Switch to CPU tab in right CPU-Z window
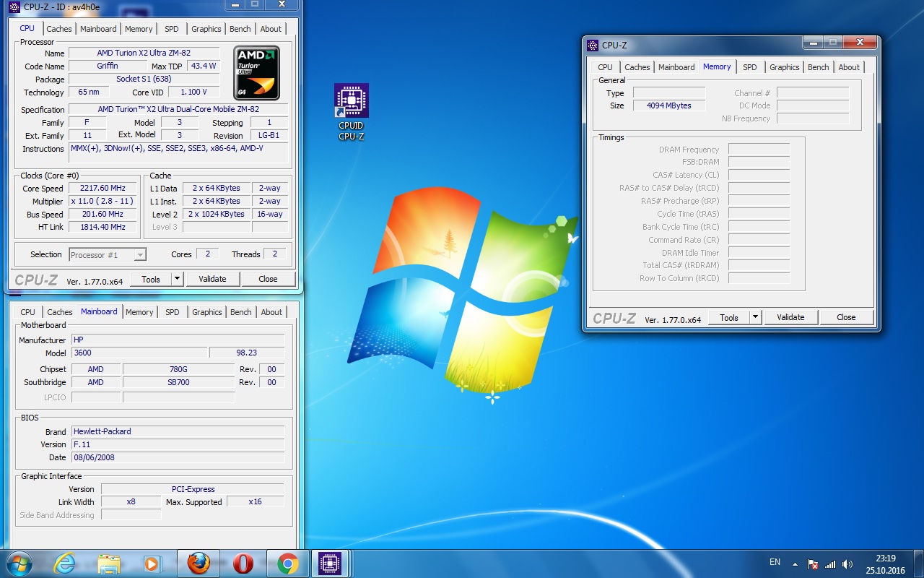The image size is (924, 578). coord(606,67)
